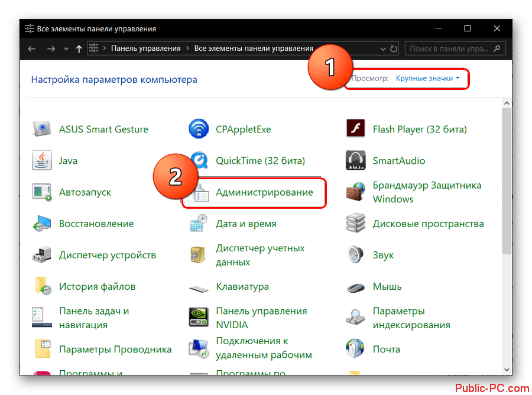The image size is (532, 395).
Task: Open the Просмотр: Крупные значки dropdown
Action: click(427, 78)
